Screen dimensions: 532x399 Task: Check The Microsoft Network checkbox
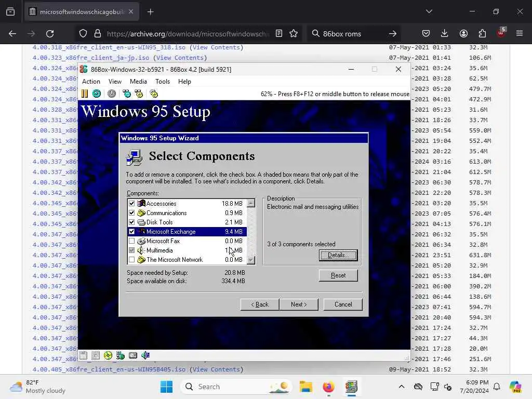131,260
